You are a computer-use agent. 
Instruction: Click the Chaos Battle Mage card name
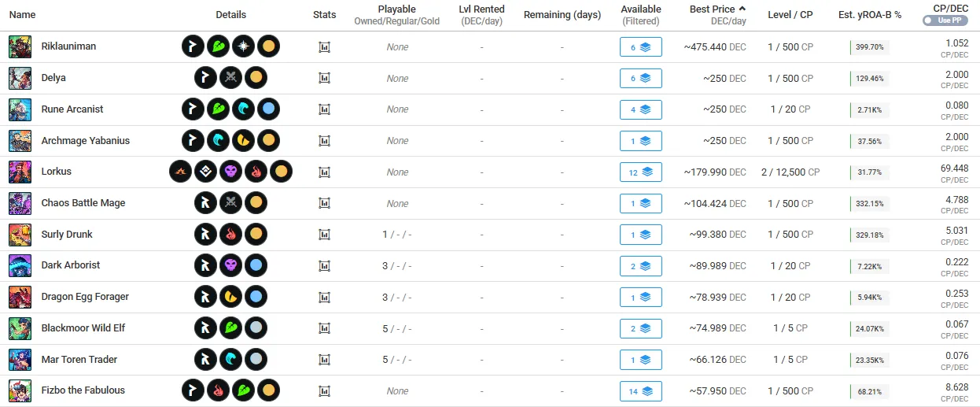point(83,203)
